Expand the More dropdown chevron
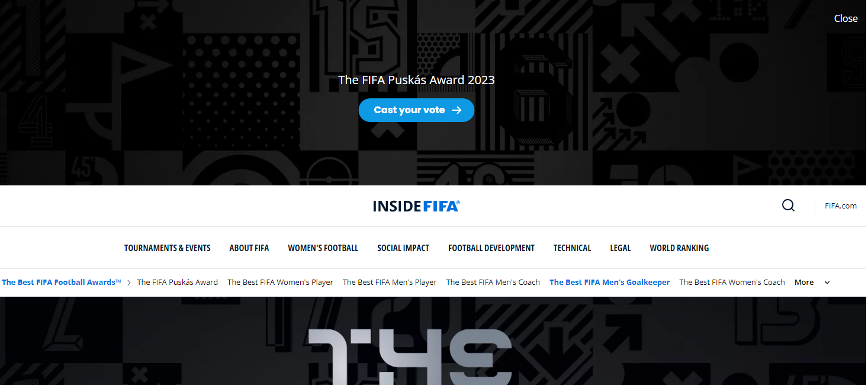This screenshot has height=385, width=868. 827,283
